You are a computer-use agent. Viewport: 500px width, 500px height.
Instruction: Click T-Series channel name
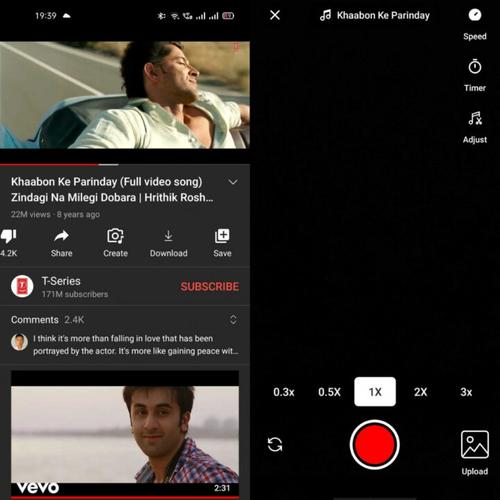tap(61, 281)
